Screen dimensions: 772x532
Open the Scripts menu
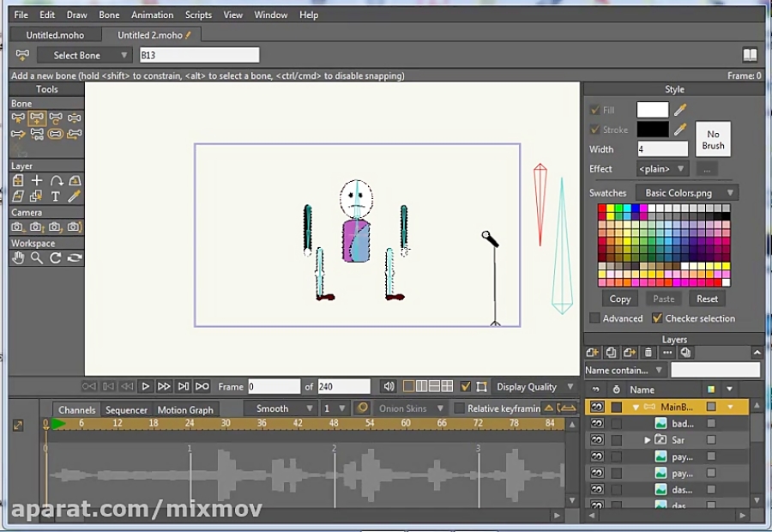coord(198,15)
